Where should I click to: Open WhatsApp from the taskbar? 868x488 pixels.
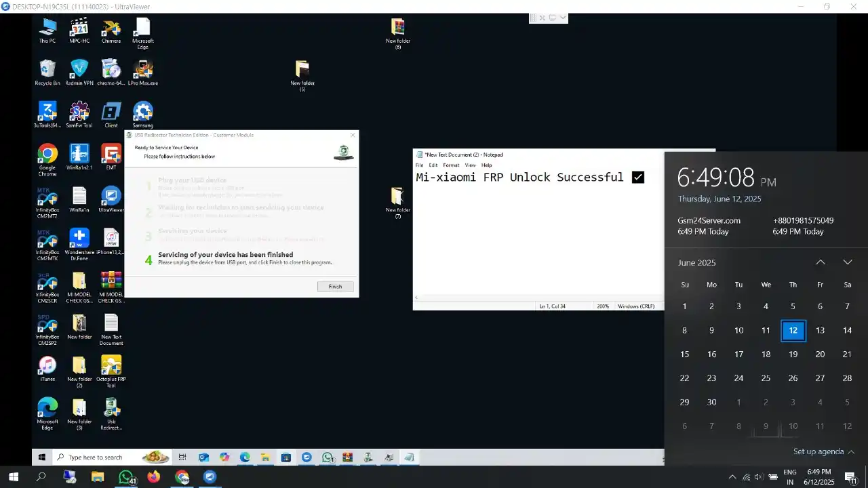click(125, 476)
